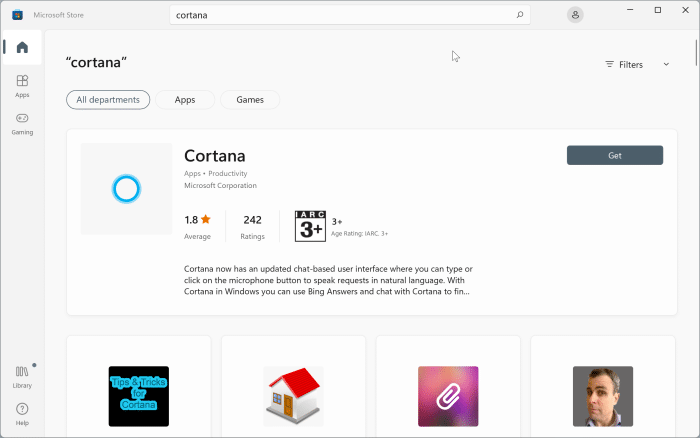The width and height of the screenshot is (700, 438).
Task: Click the vertical scrollbar thumb
Action: point(696,53)
